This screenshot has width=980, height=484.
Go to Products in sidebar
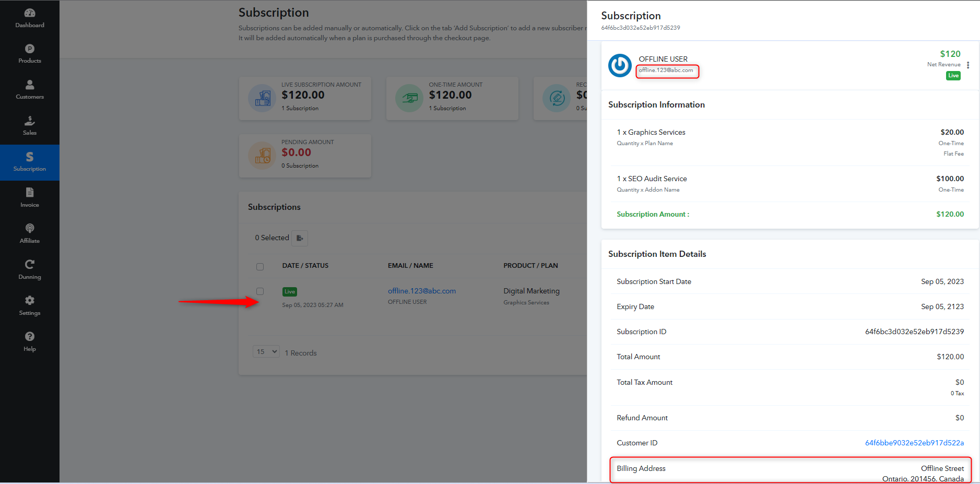pos(30,54)
